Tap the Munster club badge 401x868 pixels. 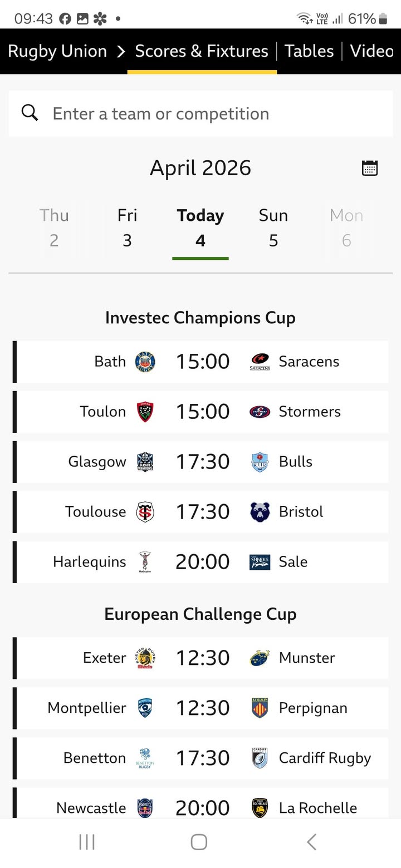point(260,658)
